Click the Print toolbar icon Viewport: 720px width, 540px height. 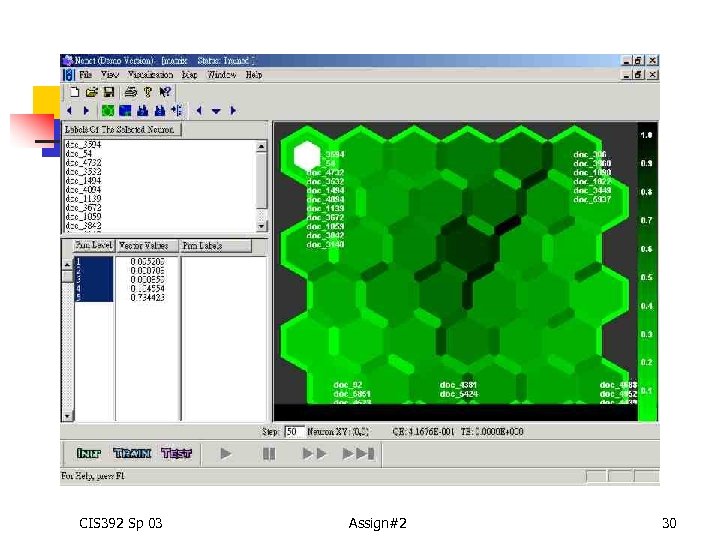pos(130,92)
